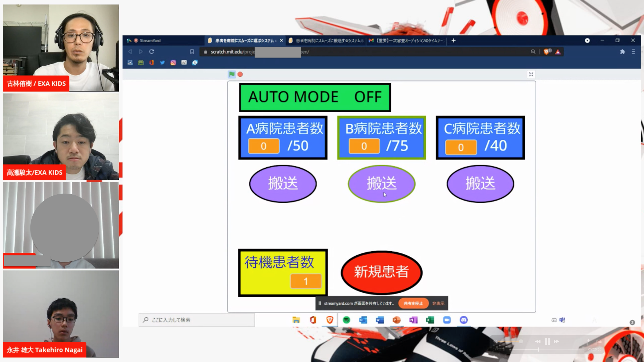Toggle the AUTO MODE OFF button

(315, 97)
